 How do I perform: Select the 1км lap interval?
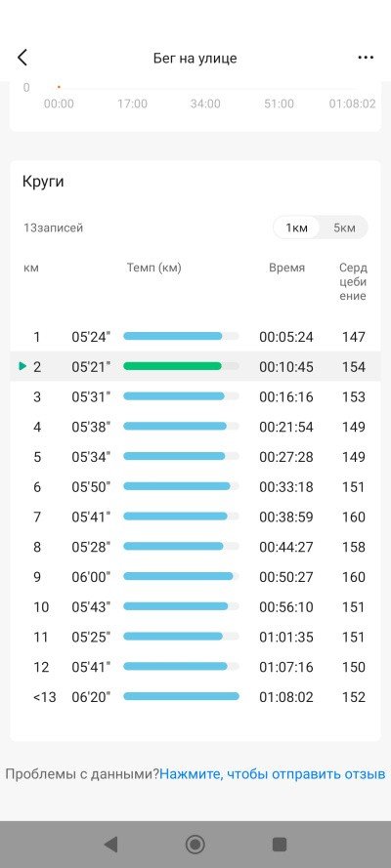tap(296, 227)
